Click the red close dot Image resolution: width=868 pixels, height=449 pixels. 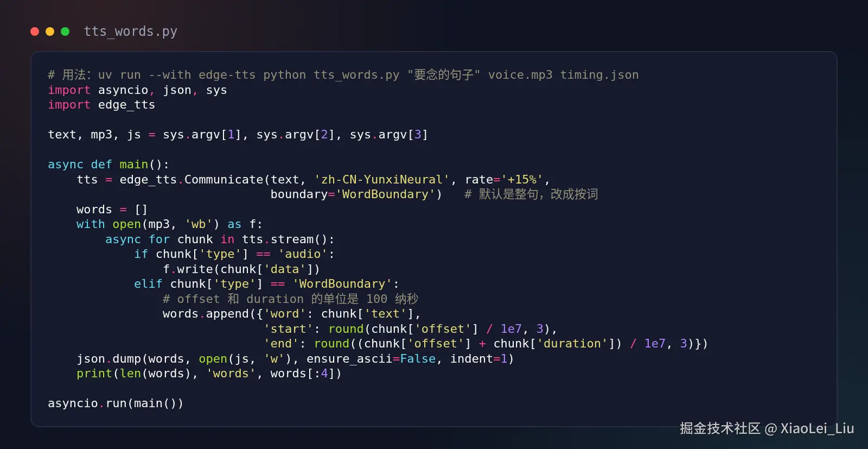pyautogui.click(x=35, y=31)
